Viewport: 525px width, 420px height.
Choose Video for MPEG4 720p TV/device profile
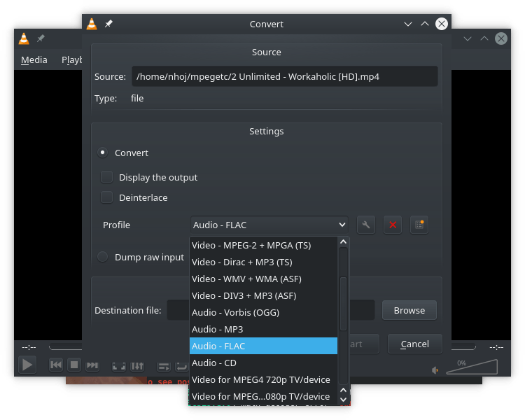pos(263,379)
